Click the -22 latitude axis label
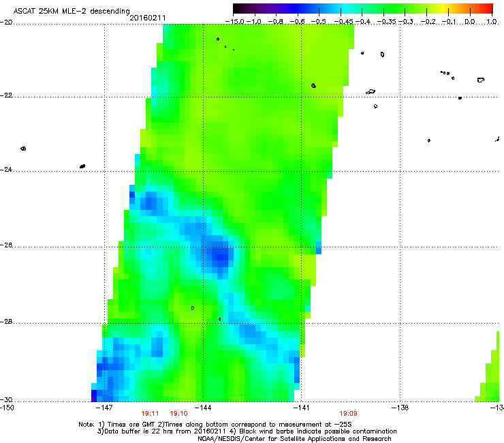The width and height of the screenshot is (504, 443). pyautogui.click(x=6, y=95)
